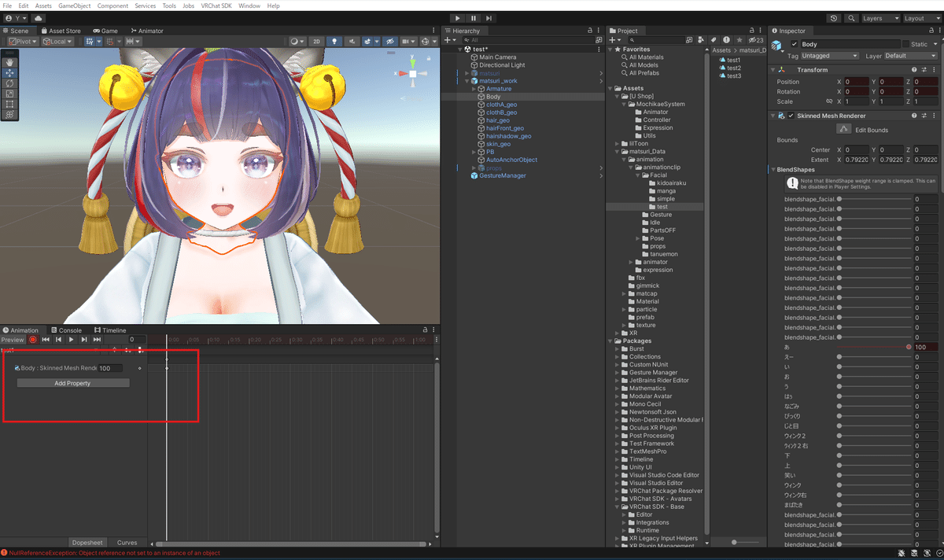Open the Tag Untagged dropdown

[x=830, y=56]
